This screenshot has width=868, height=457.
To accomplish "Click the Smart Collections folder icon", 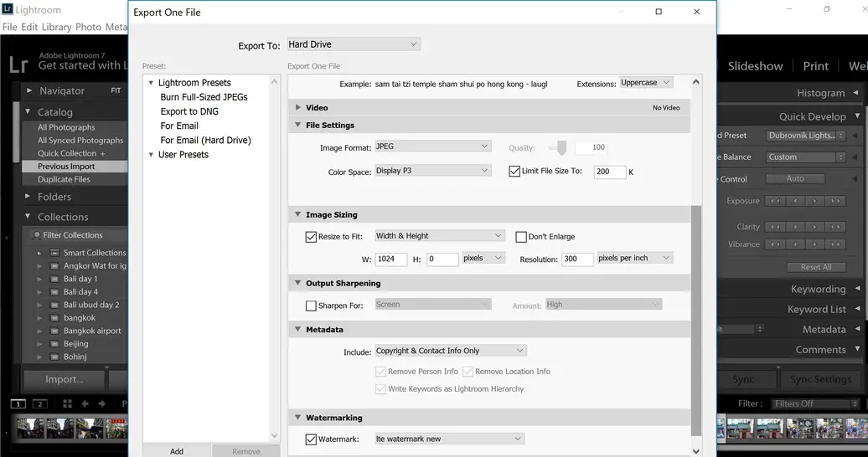I will coord(54,253).
